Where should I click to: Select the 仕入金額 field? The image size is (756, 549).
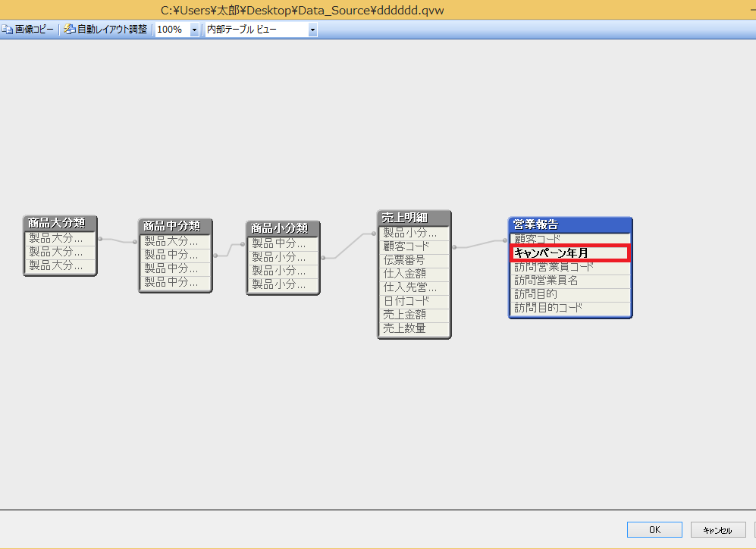pyautogui.click(x=414, y=274)
